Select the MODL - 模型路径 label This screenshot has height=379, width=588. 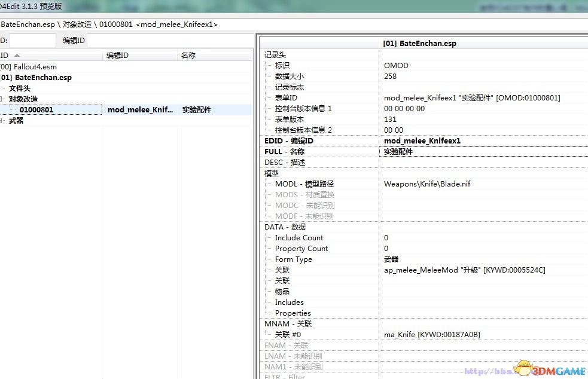tap(304, 184)
